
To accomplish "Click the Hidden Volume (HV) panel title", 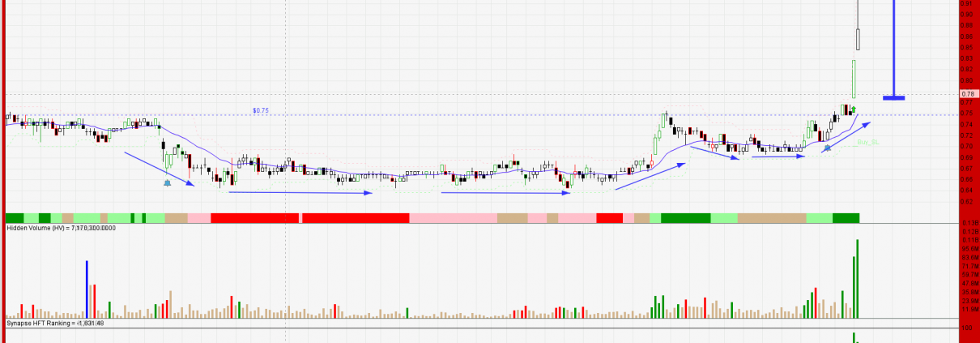I will 61,229.
